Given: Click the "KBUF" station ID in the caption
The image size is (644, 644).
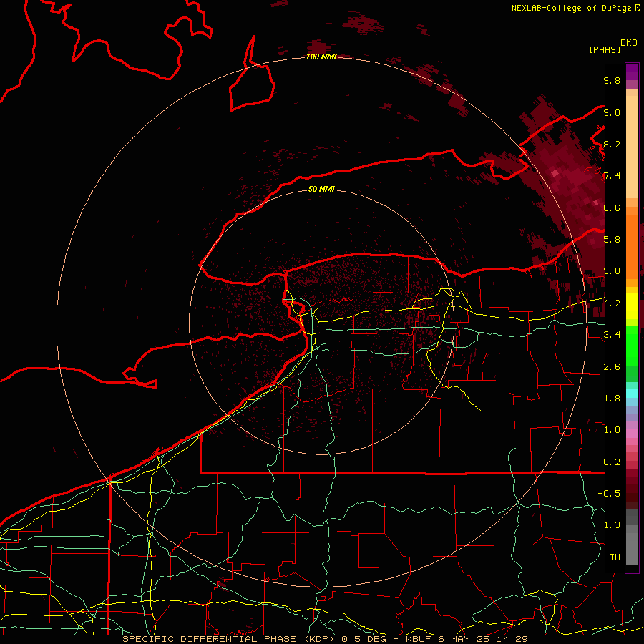Looking at the screenshot, I should pos(420,639).
